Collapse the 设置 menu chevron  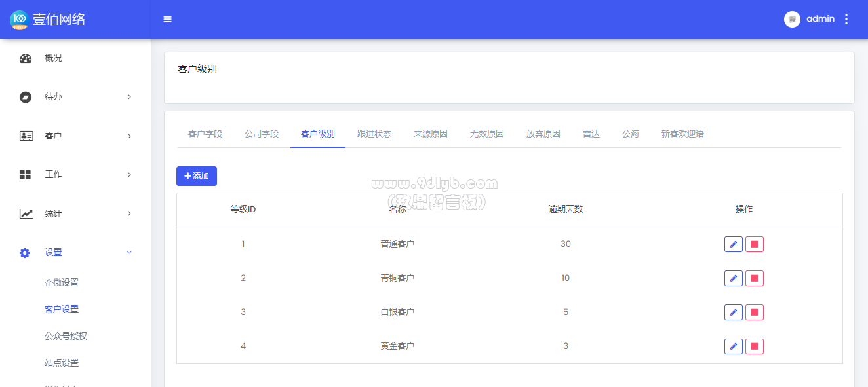point(129,253)
